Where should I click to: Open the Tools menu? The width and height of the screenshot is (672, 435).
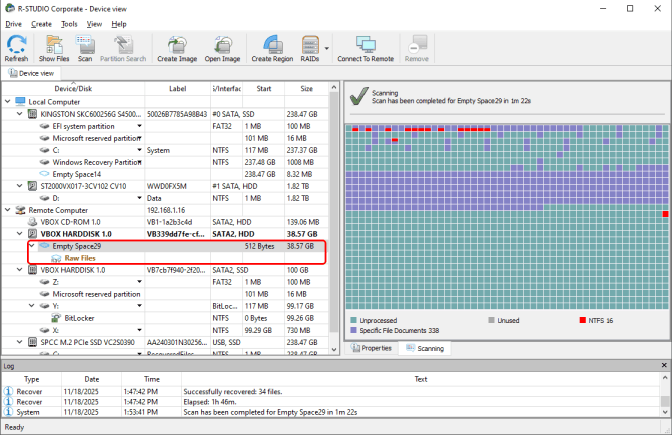pos(68,23)
